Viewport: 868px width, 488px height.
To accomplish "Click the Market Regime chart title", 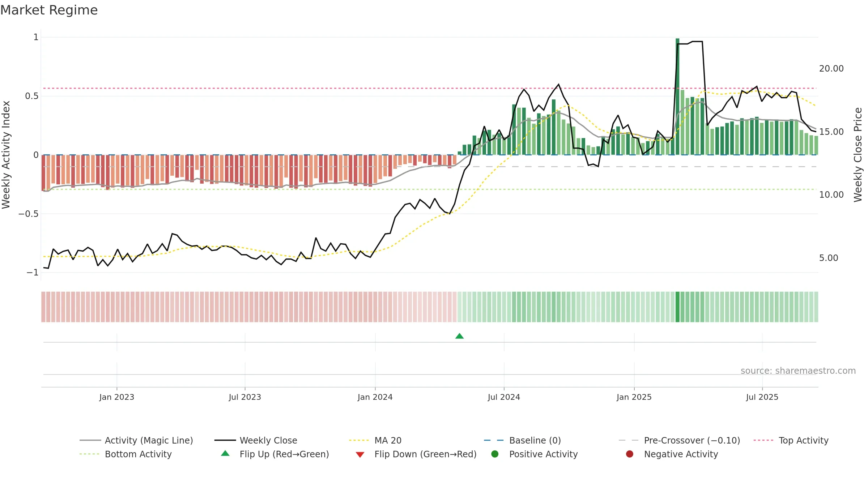I will tap(49, 10).
